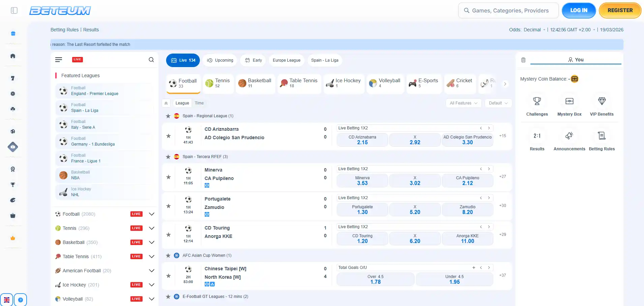Screen dimensions: 644x306
Task: Open the Default sort dropdown
Action: [498, 103]
